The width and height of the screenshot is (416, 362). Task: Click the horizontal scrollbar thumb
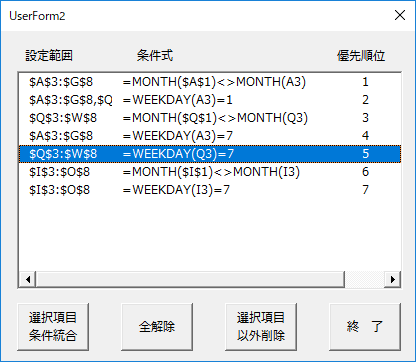190,279
